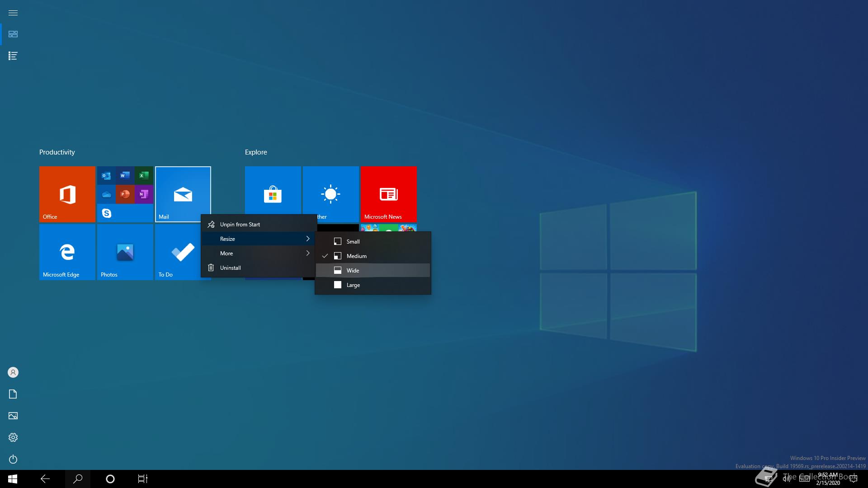Open the volume control in system tray

(x=787, y=479)
